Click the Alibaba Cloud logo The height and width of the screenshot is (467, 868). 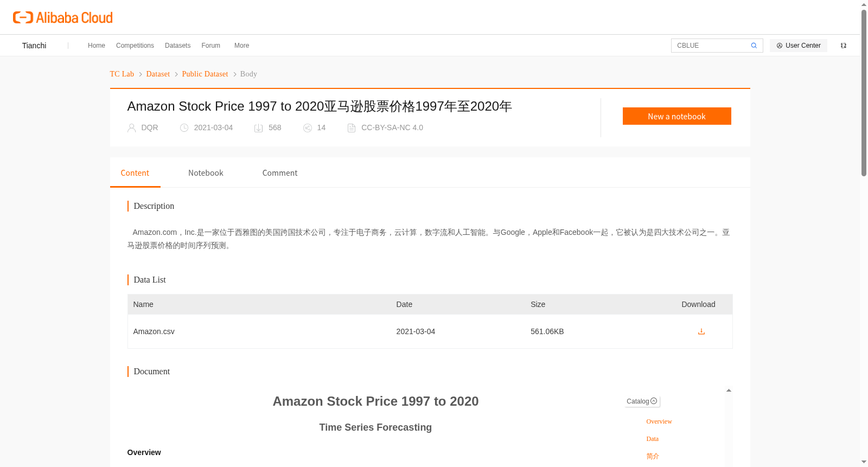point(63,17)
